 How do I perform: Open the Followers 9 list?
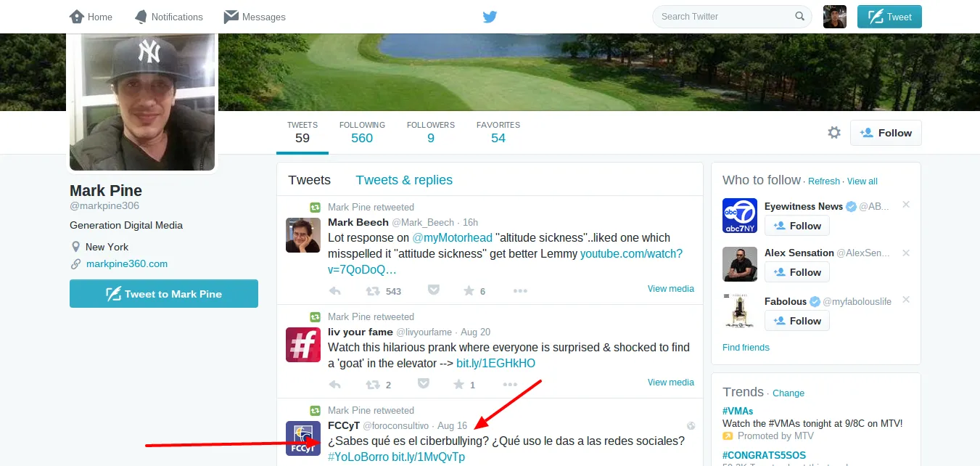[431, 132]
